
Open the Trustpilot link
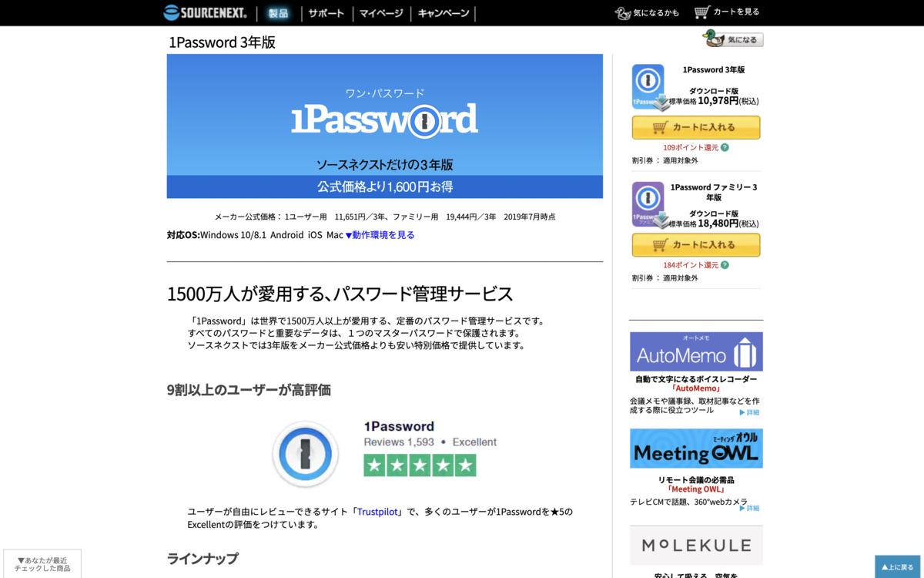pos(378,512)
